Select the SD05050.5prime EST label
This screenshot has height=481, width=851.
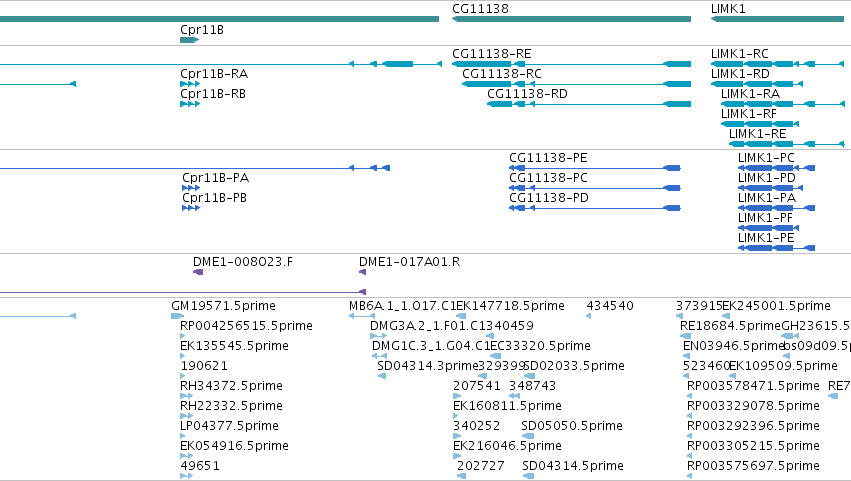pyautogui.click(x=572, y=427)
